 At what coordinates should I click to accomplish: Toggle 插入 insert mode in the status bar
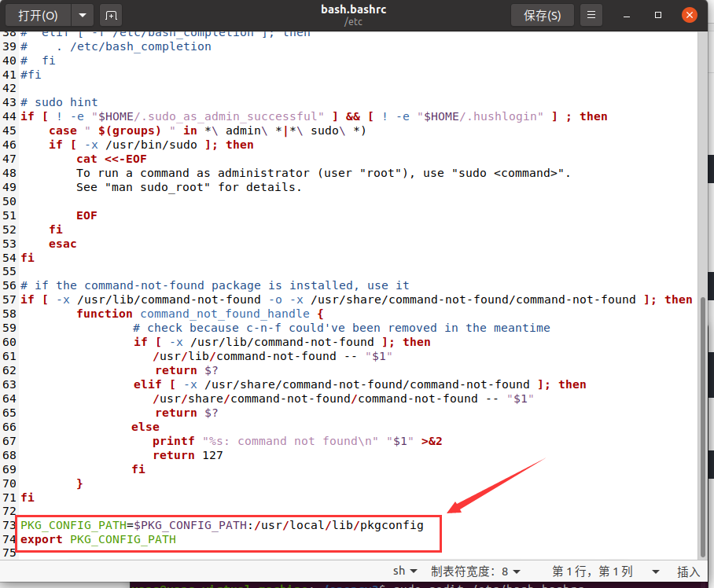click(x=690, y=570)
